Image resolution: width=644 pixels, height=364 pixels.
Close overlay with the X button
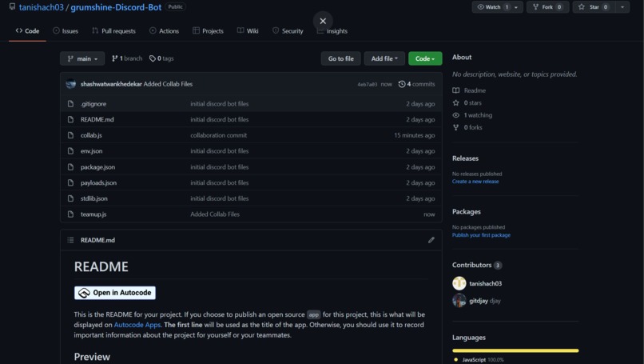[323, 21]
